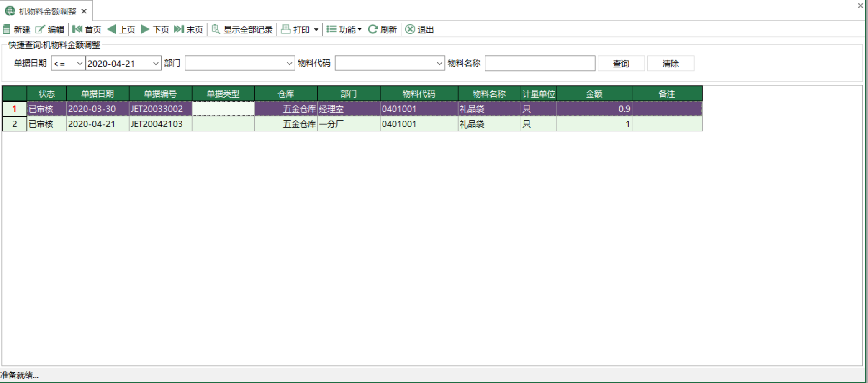The width and height of the screenshot is (868, 383).
Task: Expand the 物料代码 dropdown
Action: click(439, 64)
